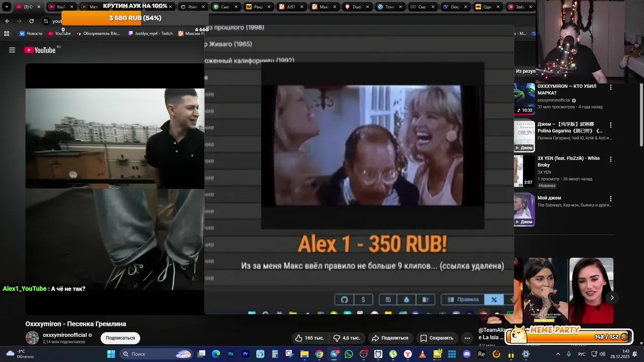This screenshot has width=644, height=362.
Task: Open Telegram from the taskbar
Action: [334, 354]
